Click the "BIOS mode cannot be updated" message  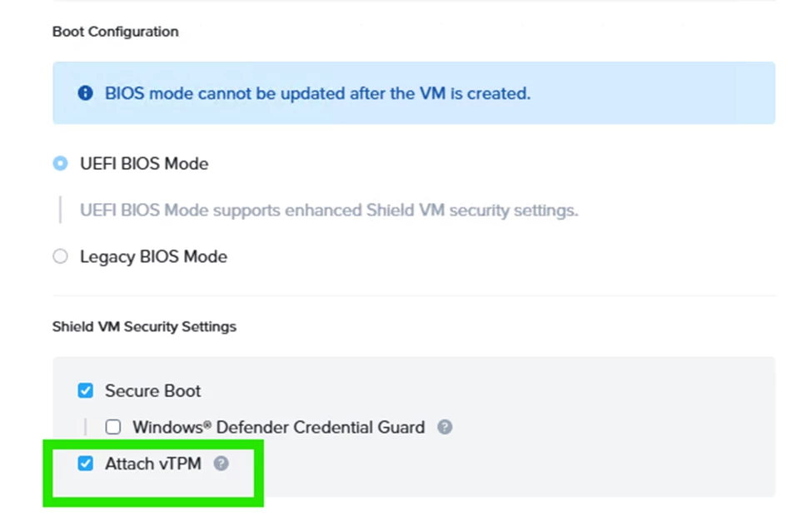[316, 93]
